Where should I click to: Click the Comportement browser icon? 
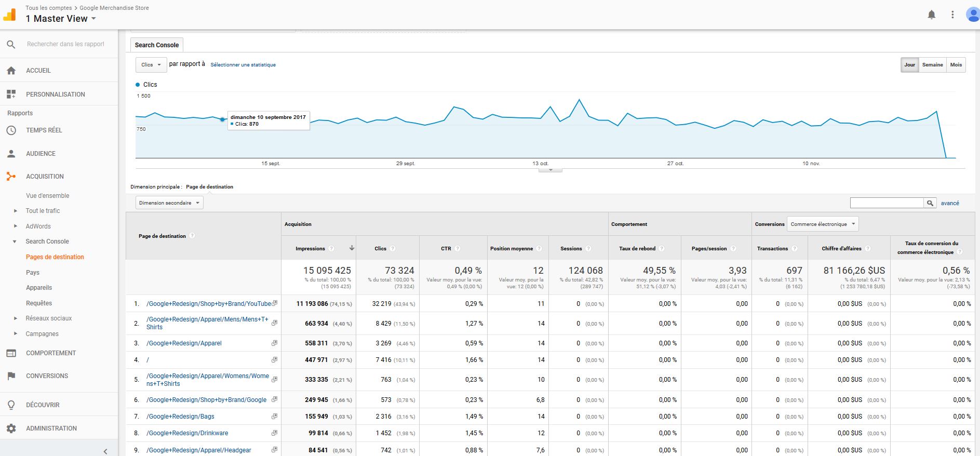[x=11, y=353]
